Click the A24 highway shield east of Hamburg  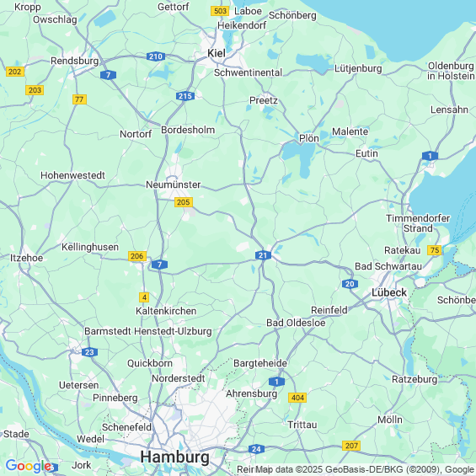[x=256, y=449]
